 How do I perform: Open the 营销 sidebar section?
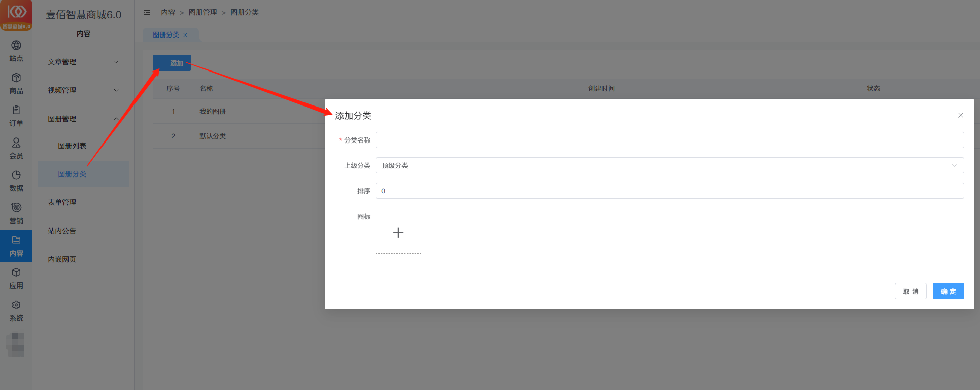[16, 214]
